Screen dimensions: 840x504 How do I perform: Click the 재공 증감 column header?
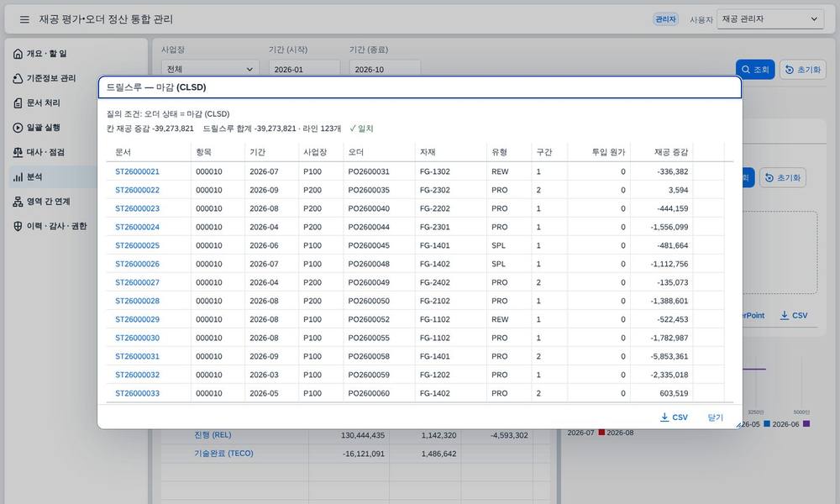point(662,152)
